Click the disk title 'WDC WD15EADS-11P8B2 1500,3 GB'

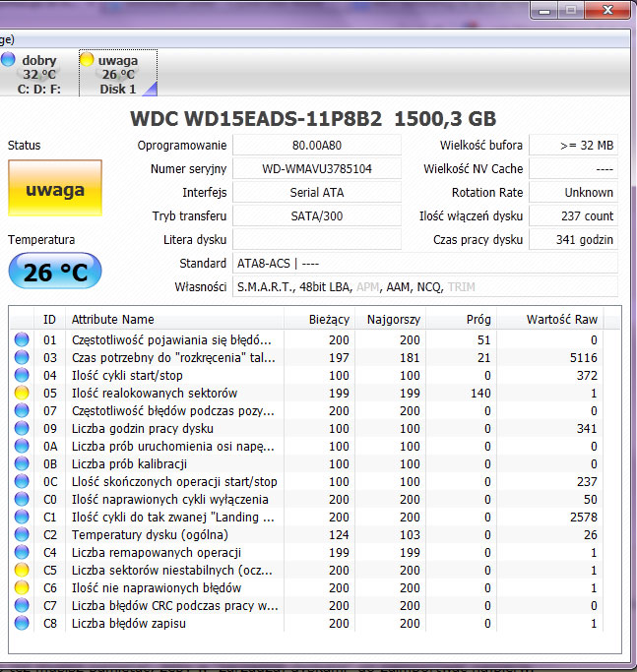point(313,119)
